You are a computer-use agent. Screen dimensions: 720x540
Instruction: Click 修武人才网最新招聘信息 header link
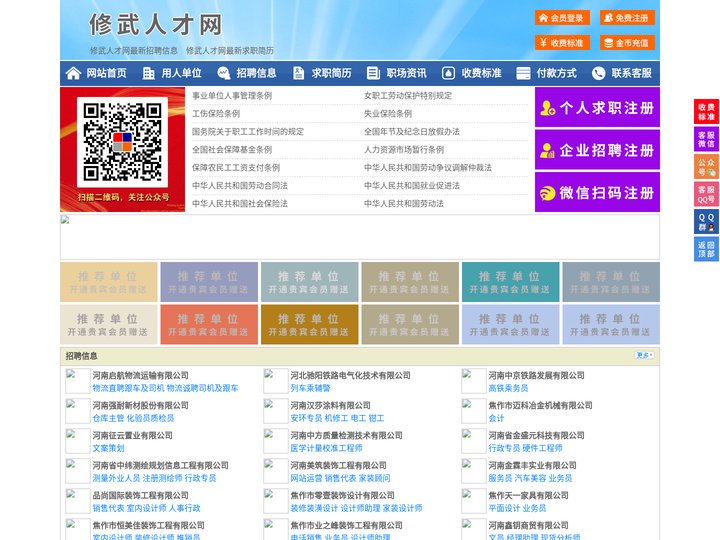point(134,51)
